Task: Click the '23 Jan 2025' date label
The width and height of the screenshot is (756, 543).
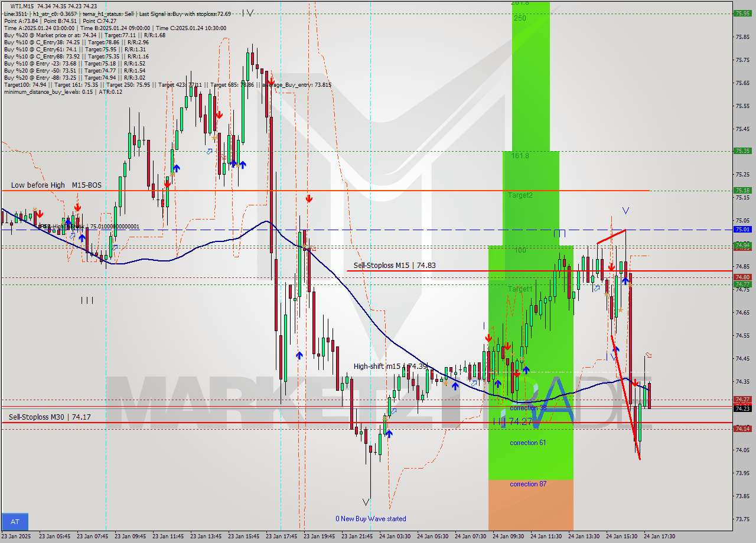Action: coord(17,537)
